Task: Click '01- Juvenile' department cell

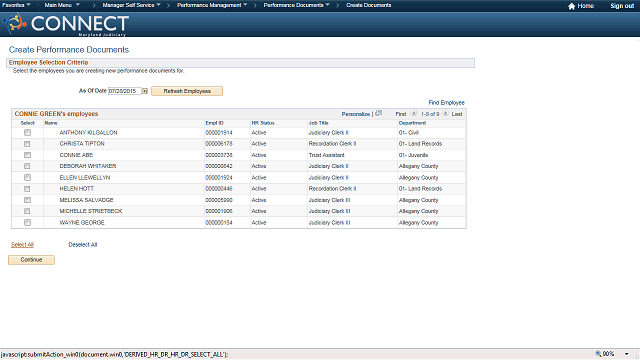Action: click(x=413, y=155)
